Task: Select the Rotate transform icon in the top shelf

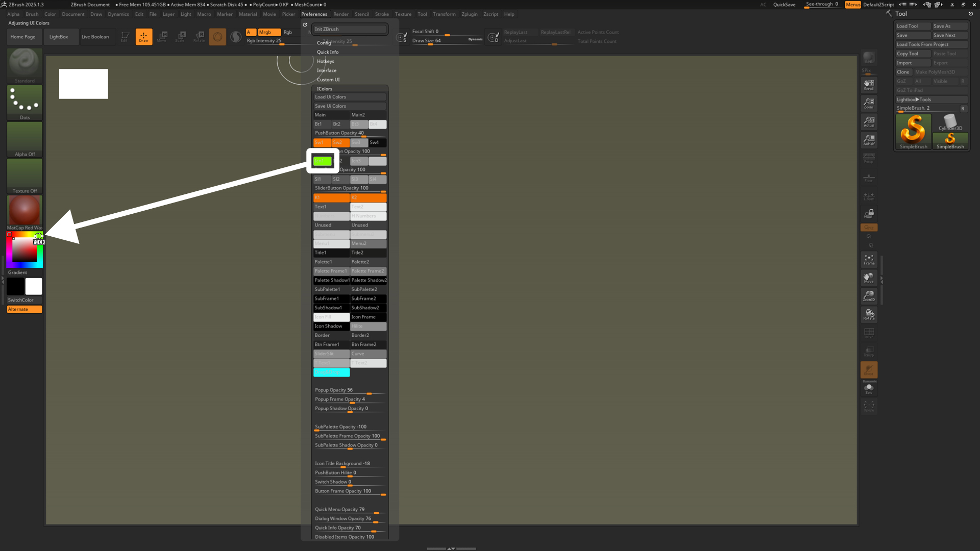Action: (199, 37)
